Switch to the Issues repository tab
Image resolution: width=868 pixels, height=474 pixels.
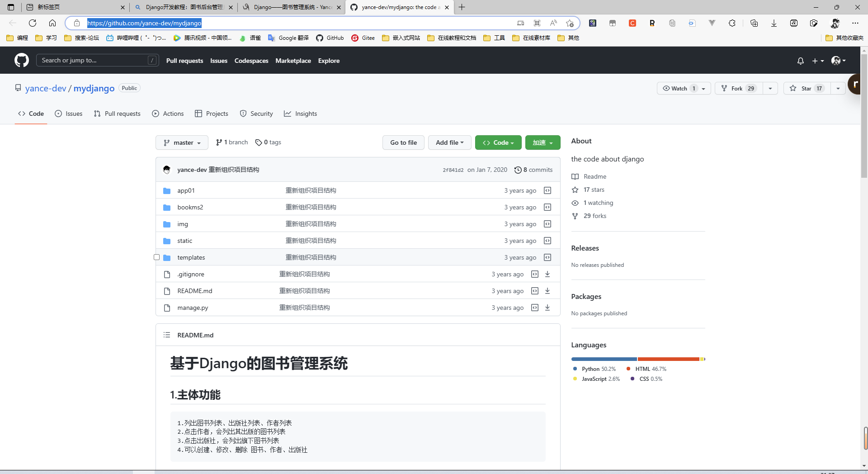[x=69, y=114]
